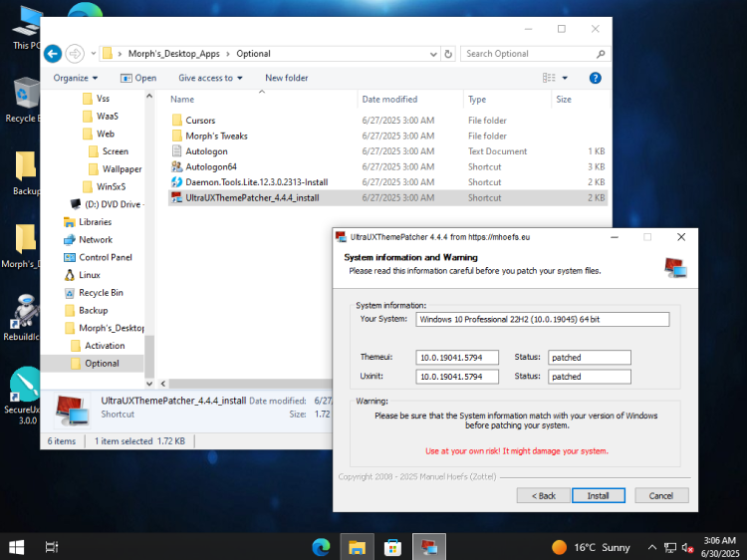Click the Your System information field
The width and height of the screenshot is (747, 560).
(543, 319)
